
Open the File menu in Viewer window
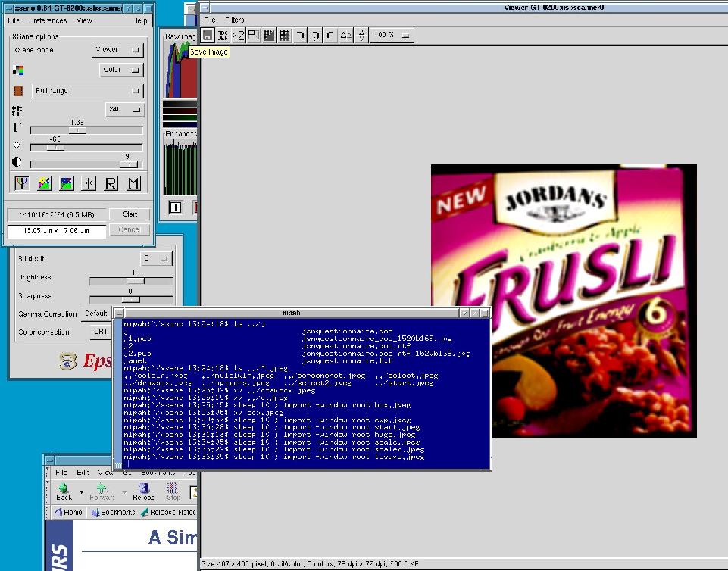click(210, 20)
